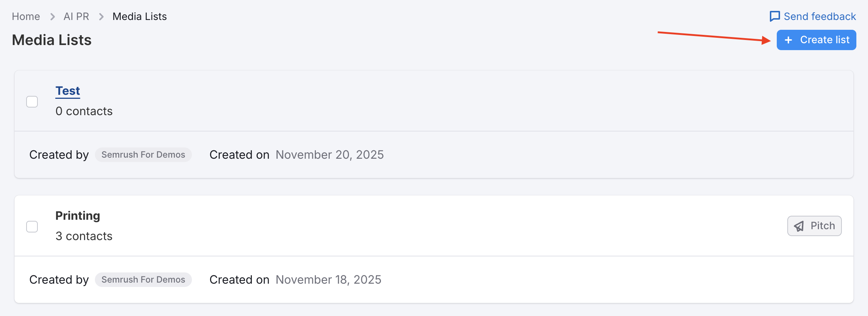Click the Pitch button text
This screenshot has width=868, height=316.
click(x=823, y=226)
